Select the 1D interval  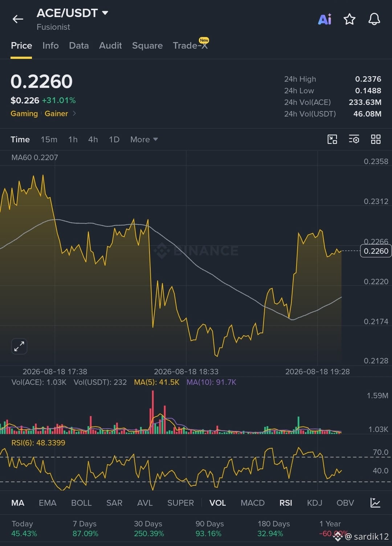tap(114, 139)
